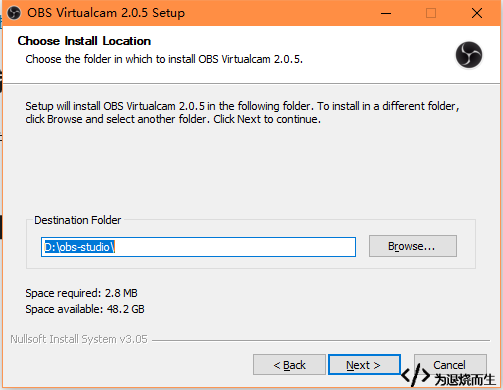Click the setup instructions paragraph text
The width and height of the screenshot is (503, 390).
(242, 112)
